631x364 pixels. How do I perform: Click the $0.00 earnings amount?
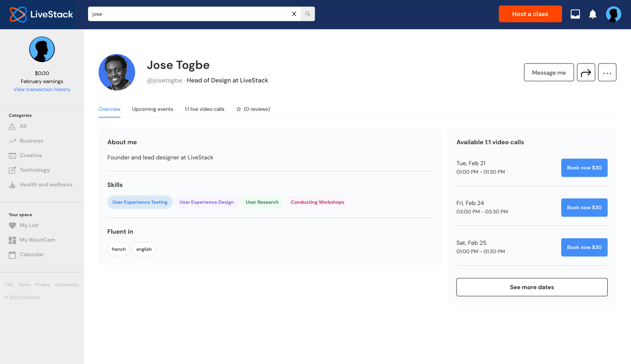click(x=42, y=73)
